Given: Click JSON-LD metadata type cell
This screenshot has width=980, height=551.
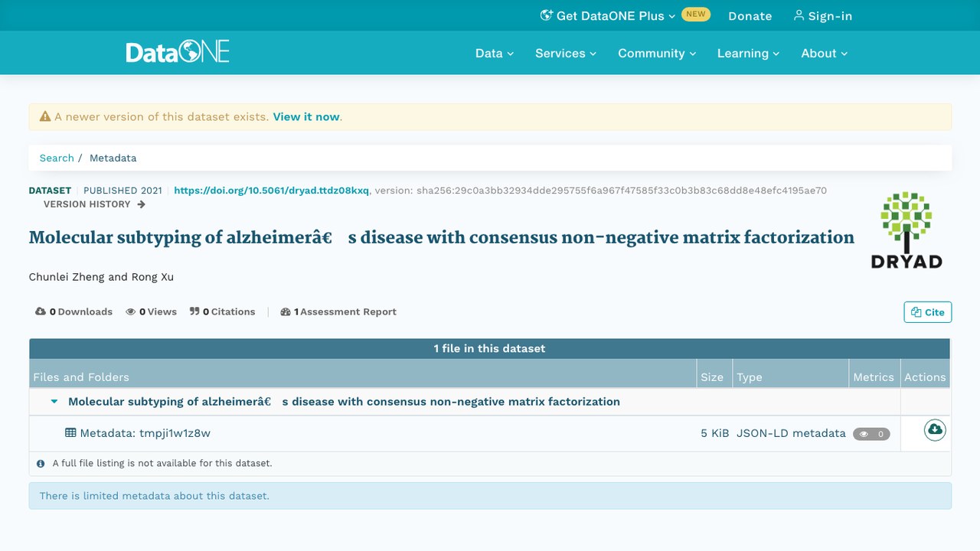Looking at the screenshot, I should (791, 433).
